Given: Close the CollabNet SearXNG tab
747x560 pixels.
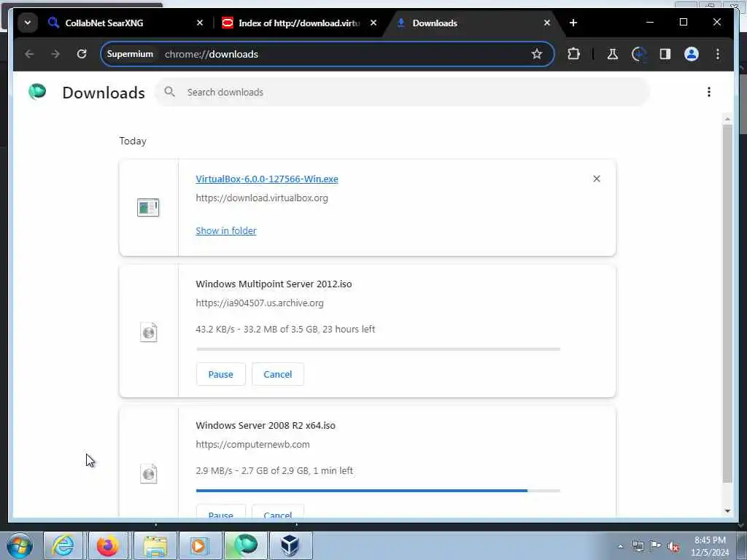Looking at the screenshot, I should click(x=200, y=23).
